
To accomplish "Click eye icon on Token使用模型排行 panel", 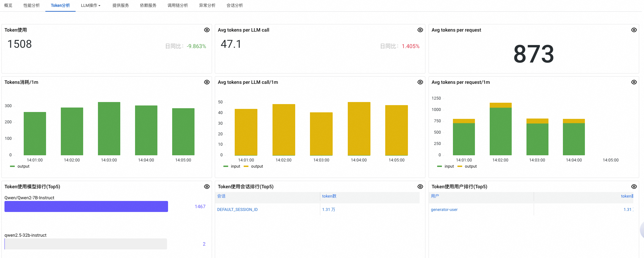I will 207,187.
